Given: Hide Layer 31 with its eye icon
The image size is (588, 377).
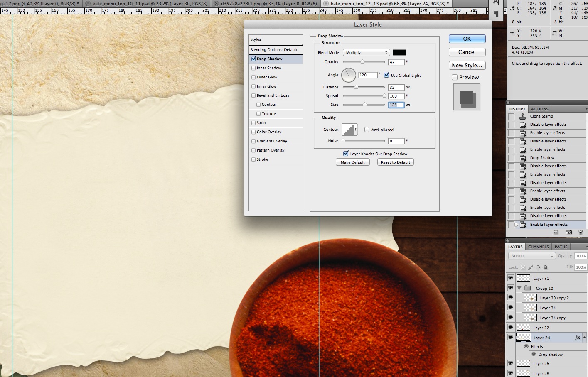Looking at the screenshot, I should click(x=511, y=278).
